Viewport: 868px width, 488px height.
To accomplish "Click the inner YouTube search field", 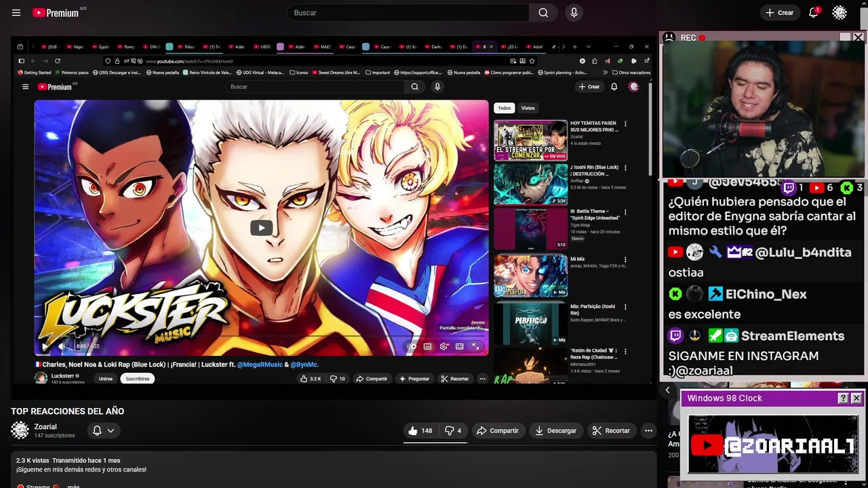I will [316, 87].
